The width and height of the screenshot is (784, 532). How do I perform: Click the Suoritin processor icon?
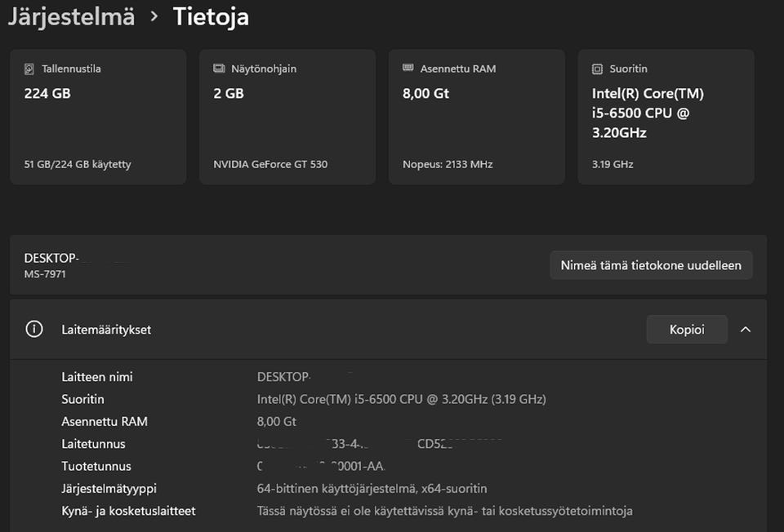(598, 69)
